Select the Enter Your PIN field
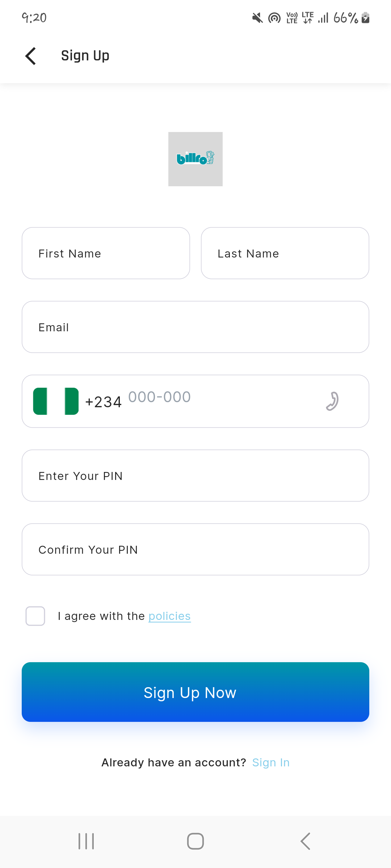Viewport: 391px width, 868px height. 195,476
